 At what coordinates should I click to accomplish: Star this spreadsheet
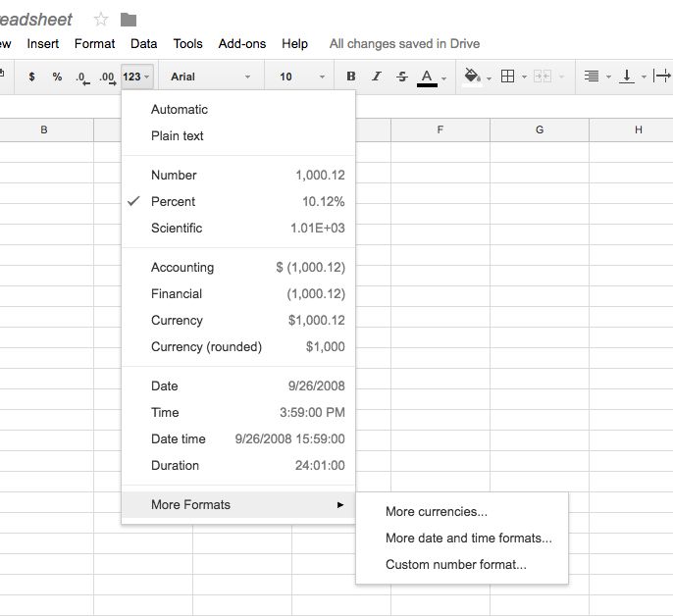[x=101, y=20]
